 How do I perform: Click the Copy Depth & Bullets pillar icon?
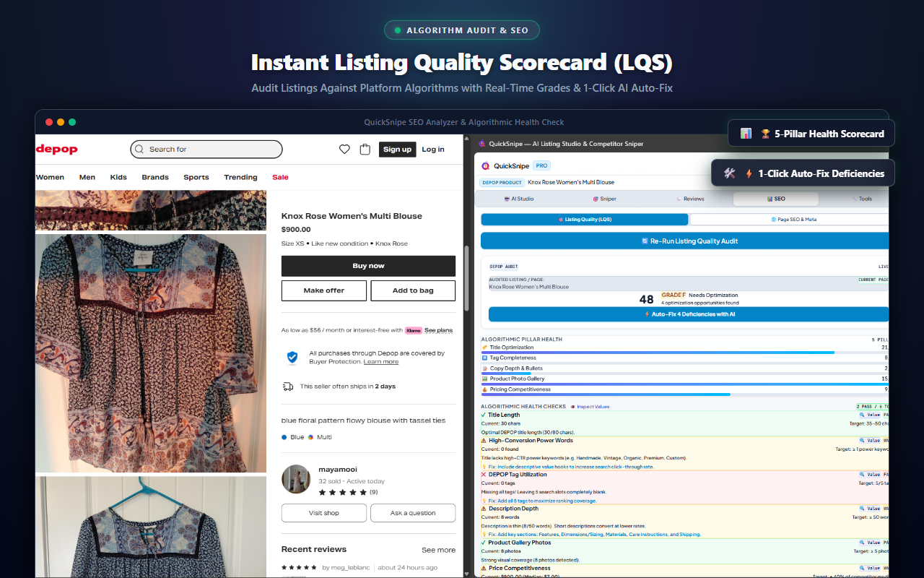pyautogui.click(x=484, y=368)
